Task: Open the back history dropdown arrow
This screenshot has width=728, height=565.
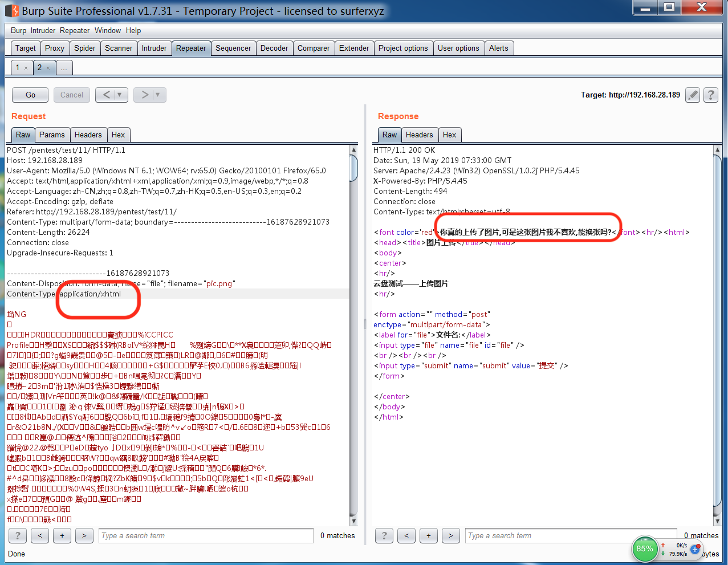Action: (120, 95)
